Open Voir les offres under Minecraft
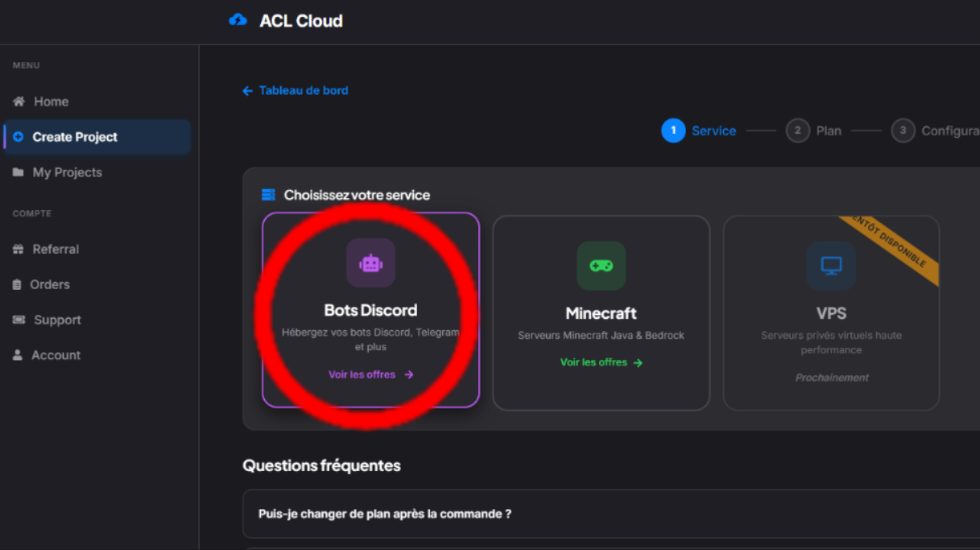Viewport: 980px width, 550px height. (601, 362)
